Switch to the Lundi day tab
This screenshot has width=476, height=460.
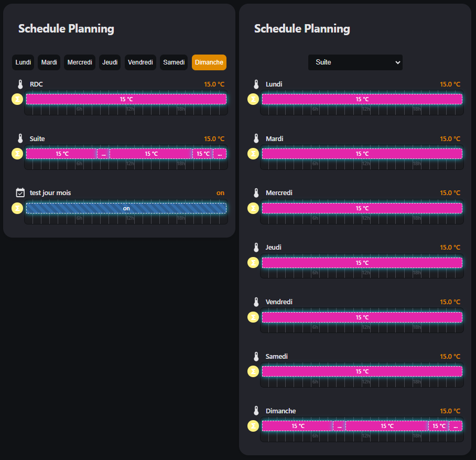click(23, 62)
